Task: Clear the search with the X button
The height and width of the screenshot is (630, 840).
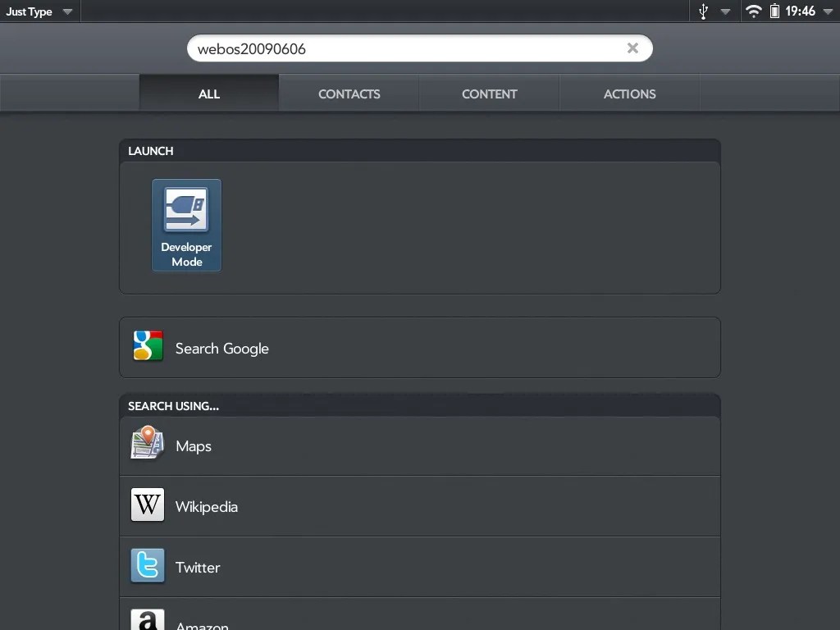Action: (632, 48)
